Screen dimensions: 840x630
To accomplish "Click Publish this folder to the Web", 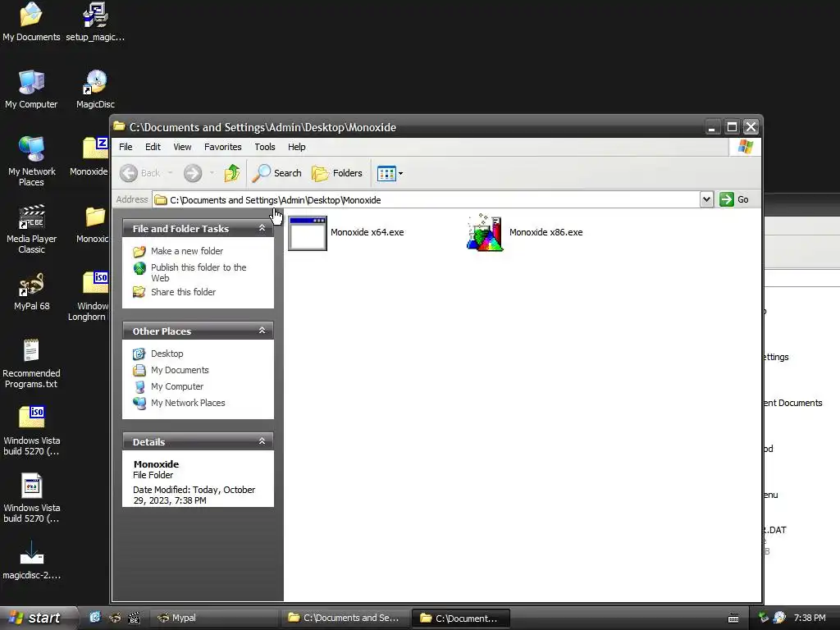I will (199, 272).
